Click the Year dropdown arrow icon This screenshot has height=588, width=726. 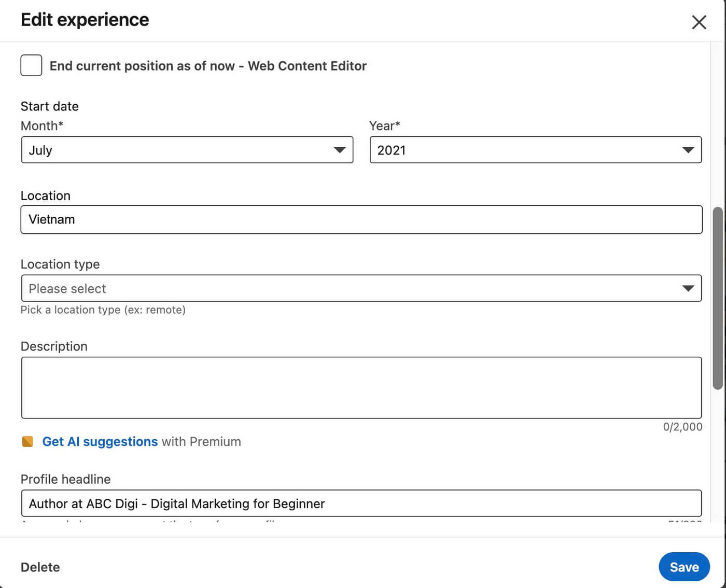688,150
